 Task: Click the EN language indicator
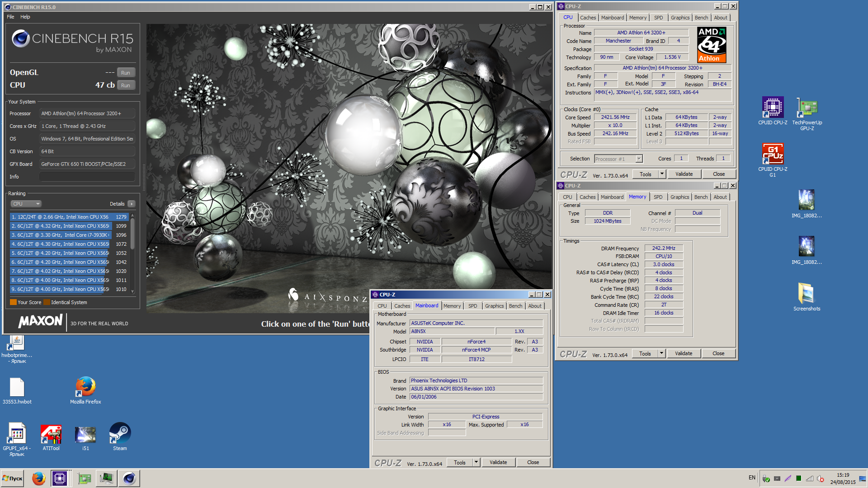click(x=752, y=478)
